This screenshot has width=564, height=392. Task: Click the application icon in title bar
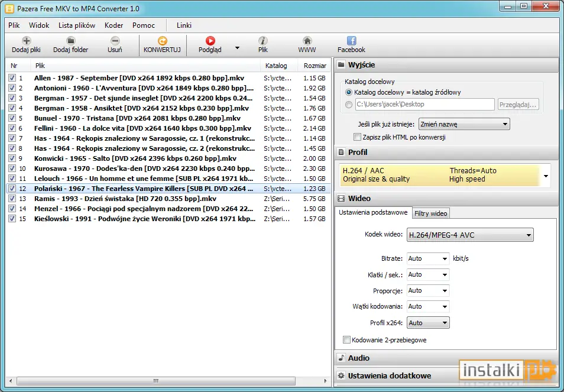[x=9, y=8]
